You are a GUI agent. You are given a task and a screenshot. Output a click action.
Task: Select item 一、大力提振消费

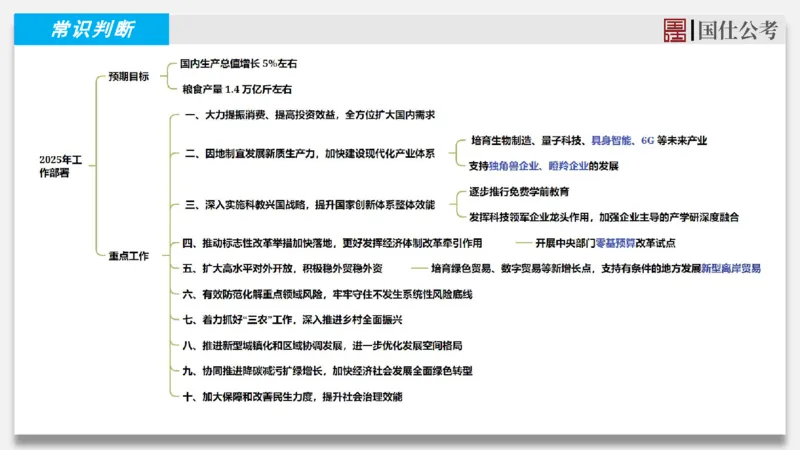[x=310, y=115]
